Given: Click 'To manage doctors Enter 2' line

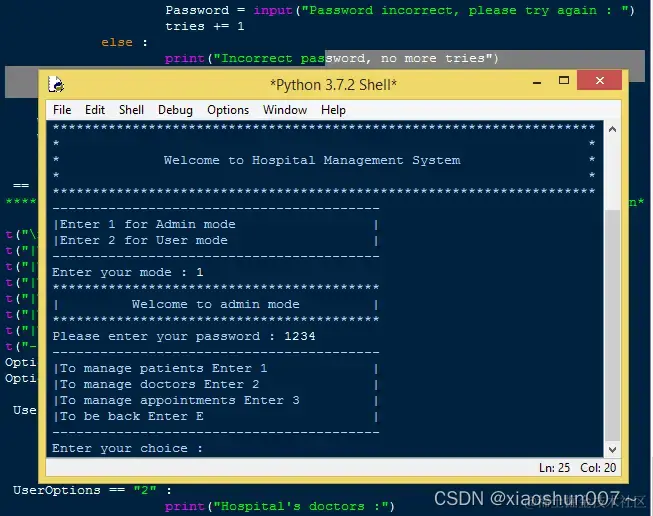Looking at the screenshot, I should tap(160, 384).
